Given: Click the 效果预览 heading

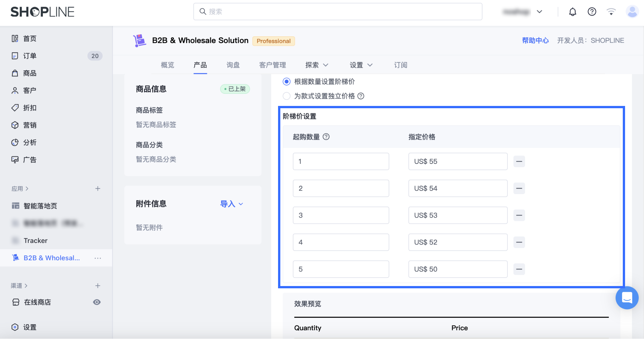Looking at the screenshot, I should 308,304.
